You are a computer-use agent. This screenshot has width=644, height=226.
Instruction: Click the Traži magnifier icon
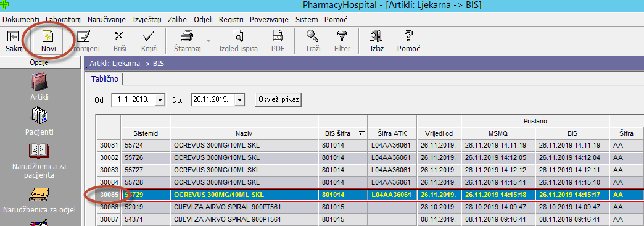point(313,36)
